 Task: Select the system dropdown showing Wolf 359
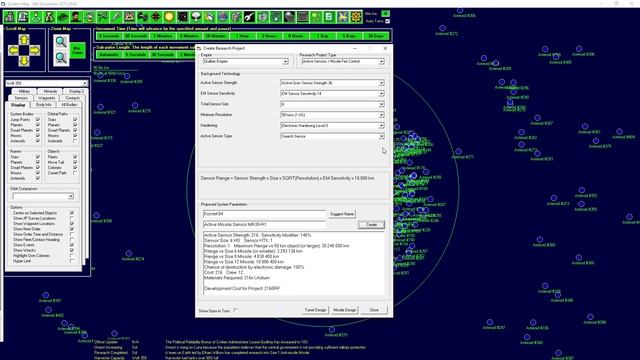(46, 83)
